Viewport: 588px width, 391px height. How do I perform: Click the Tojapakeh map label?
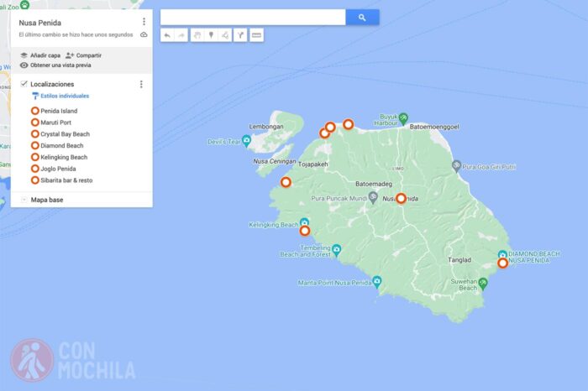[313, 164]
